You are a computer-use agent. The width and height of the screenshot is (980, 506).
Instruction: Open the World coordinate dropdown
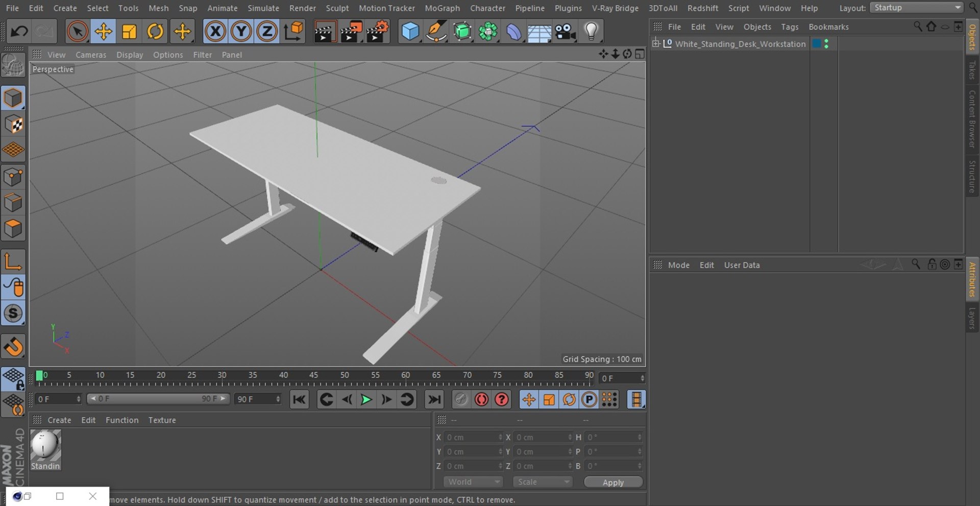473,482
